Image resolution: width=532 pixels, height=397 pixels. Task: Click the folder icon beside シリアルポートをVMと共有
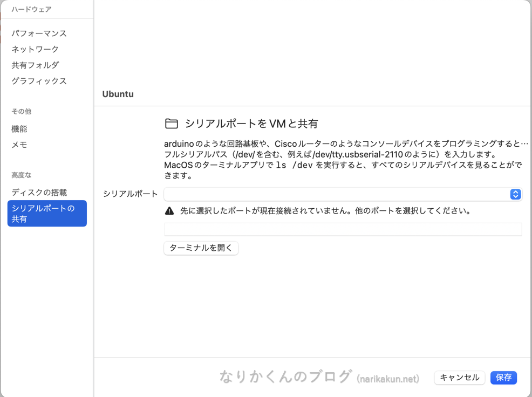click(172, 124)
